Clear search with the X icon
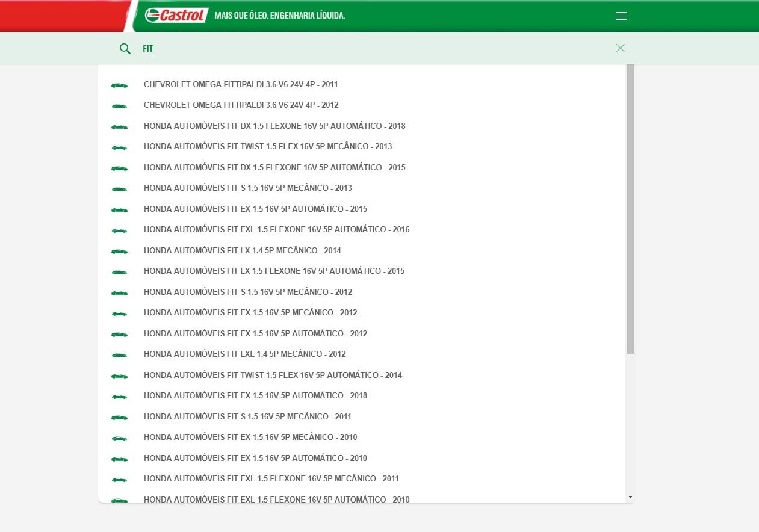The image size is (759, 532). (x=620, y=48)
